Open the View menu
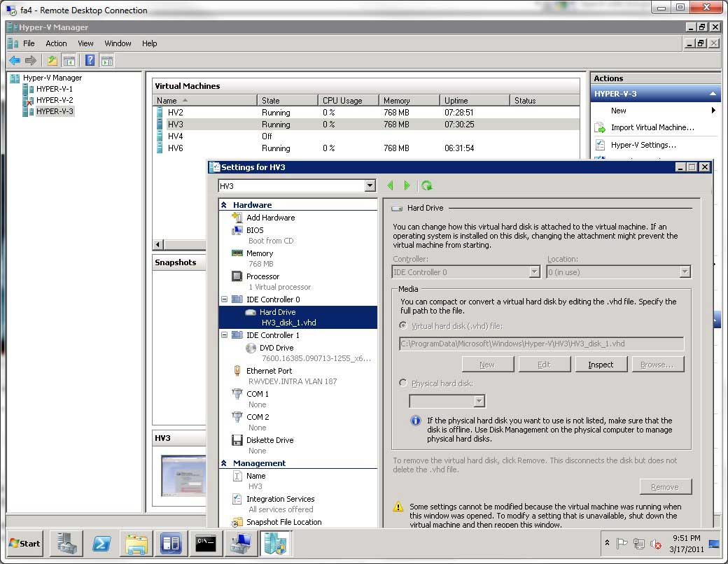Viewport: 728px width, 564px height. (85, 43)
